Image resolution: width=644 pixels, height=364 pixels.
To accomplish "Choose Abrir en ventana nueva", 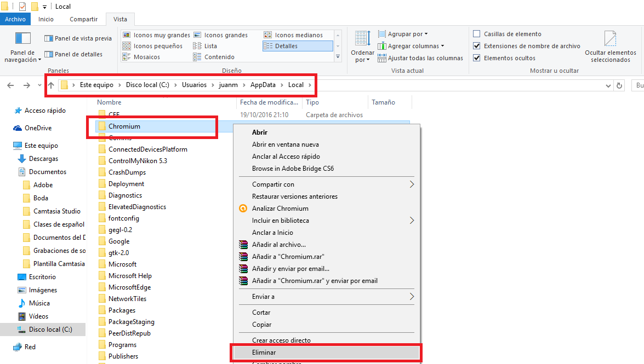I will coord(286,145).
